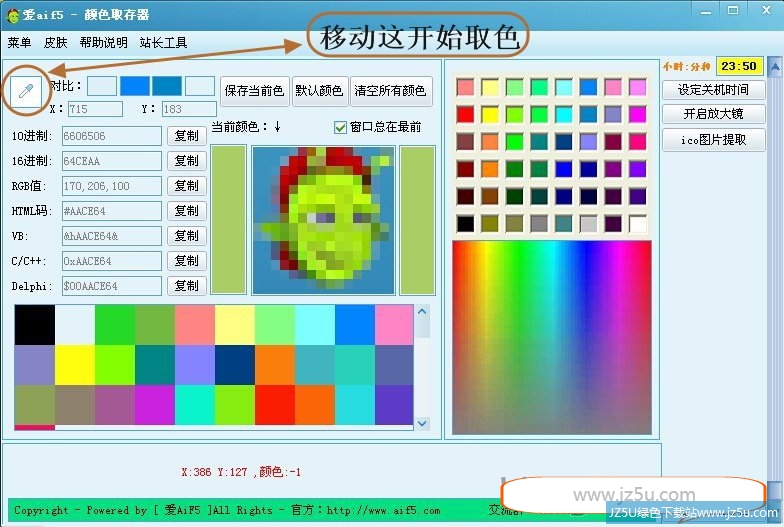Select the black swatch in the right palette grid
The image size is (784, 527).
(x=465, y=224)
